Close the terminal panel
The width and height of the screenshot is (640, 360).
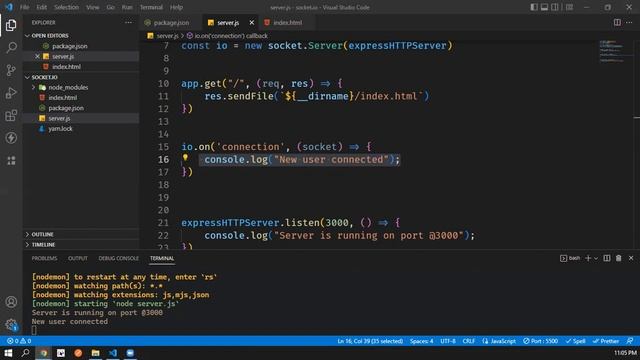pos(631,258)
